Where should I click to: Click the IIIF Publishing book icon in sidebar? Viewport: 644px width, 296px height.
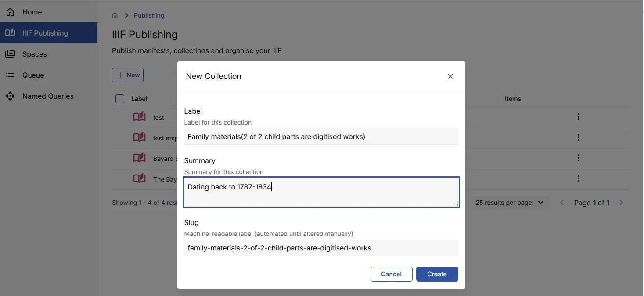(x=10, y=32)
